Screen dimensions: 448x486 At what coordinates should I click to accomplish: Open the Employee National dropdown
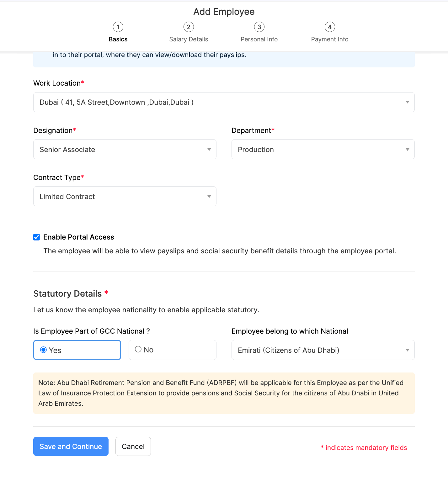coord(323,350)
